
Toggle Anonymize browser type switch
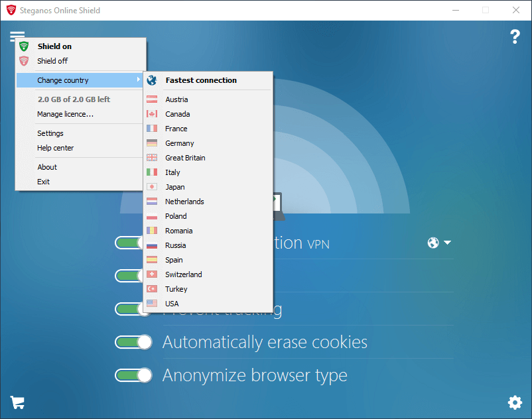tap(133, 375)
